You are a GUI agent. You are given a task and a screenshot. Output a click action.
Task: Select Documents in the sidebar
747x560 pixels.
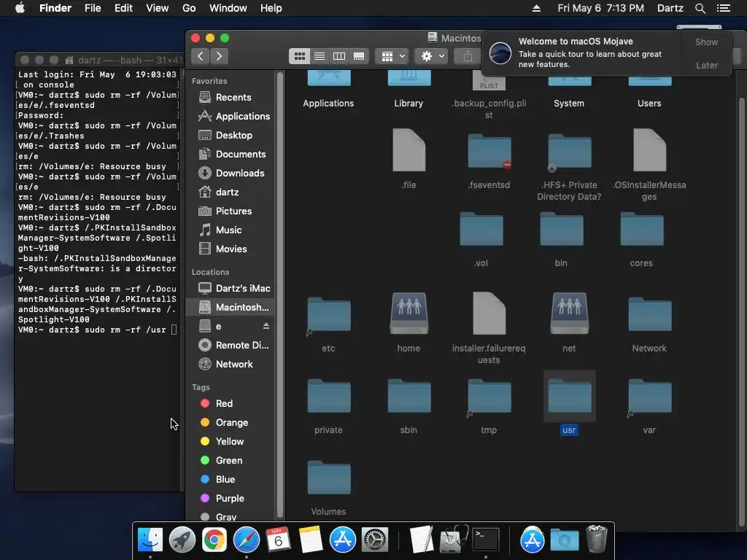tap(234, 155)
